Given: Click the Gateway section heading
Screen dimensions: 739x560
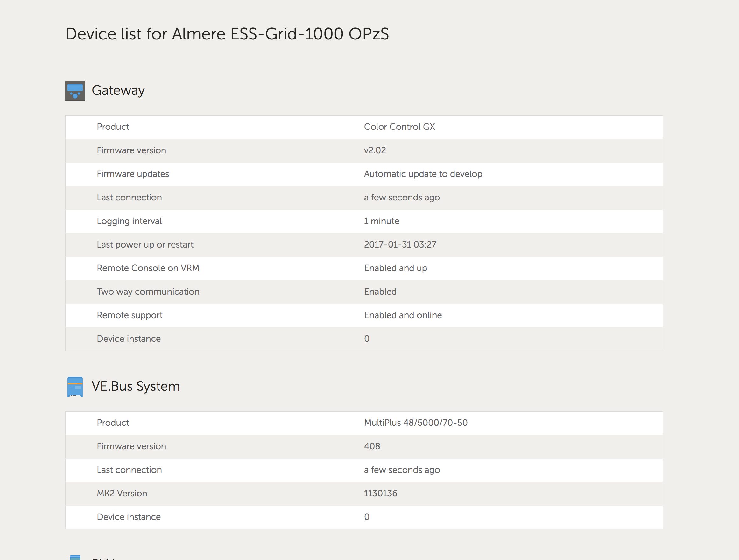Looking at the screenshot, I should point(118,90).
